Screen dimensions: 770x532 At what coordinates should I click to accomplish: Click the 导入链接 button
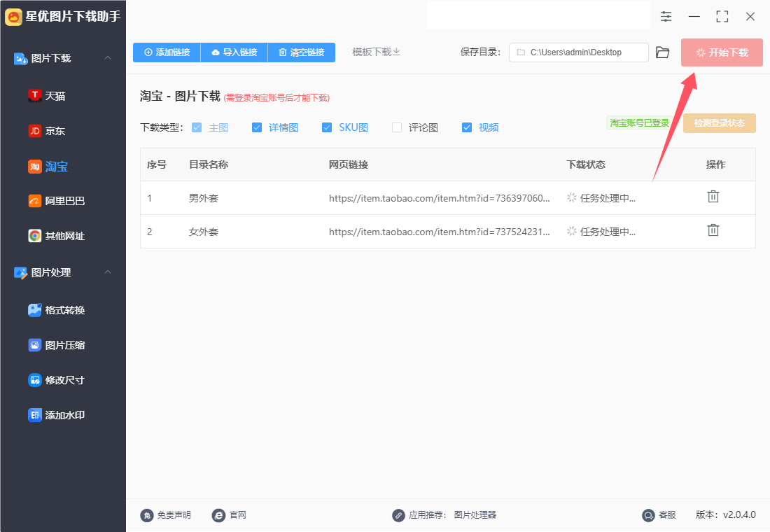point(234,52)
